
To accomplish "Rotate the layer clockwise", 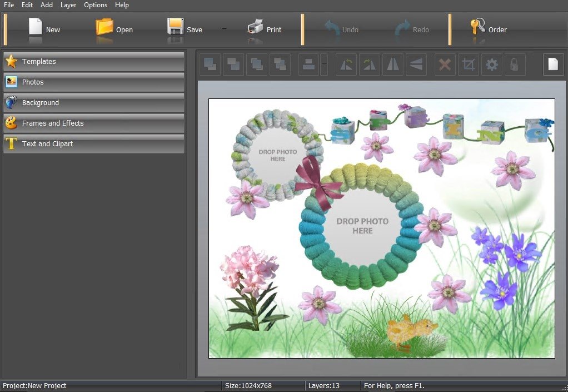I will pos(370,64).
